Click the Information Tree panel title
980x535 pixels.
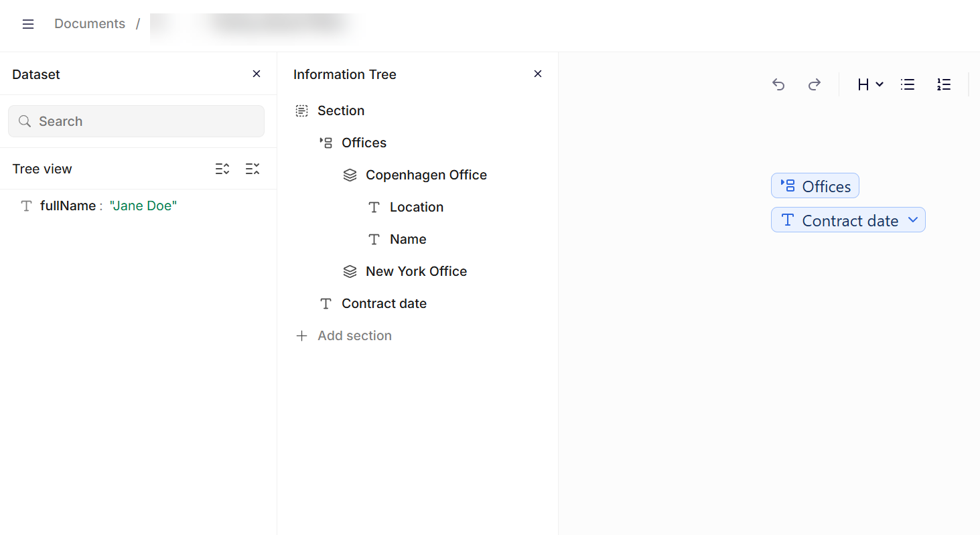click(x=345, y=74)
